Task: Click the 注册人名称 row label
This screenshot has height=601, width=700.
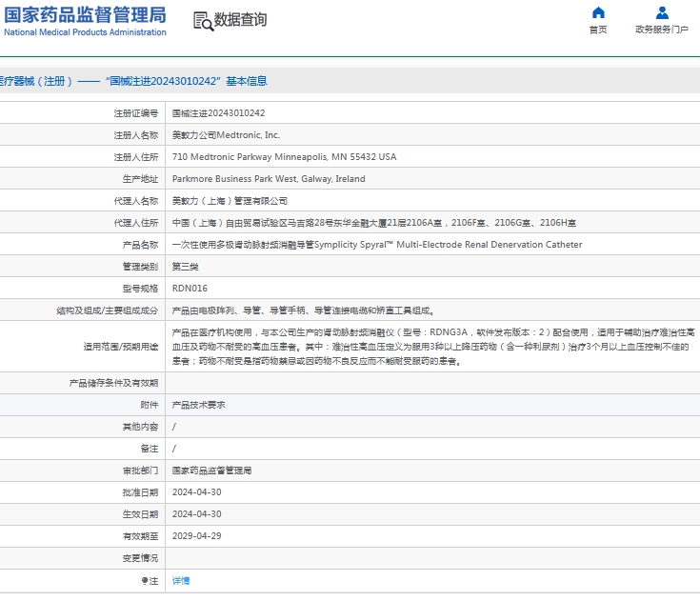Action: (x=136, y=135)
